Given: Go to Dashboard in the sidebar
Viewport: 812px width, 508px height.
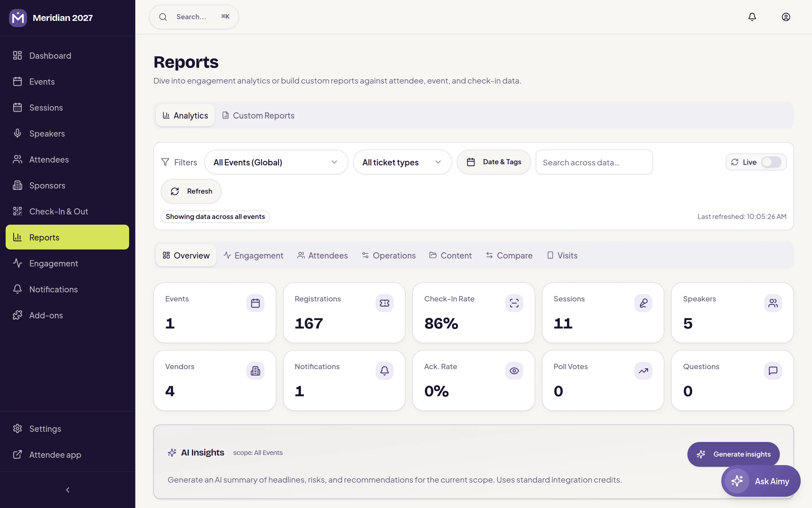Looking at the screenshot, I should 67,55.
